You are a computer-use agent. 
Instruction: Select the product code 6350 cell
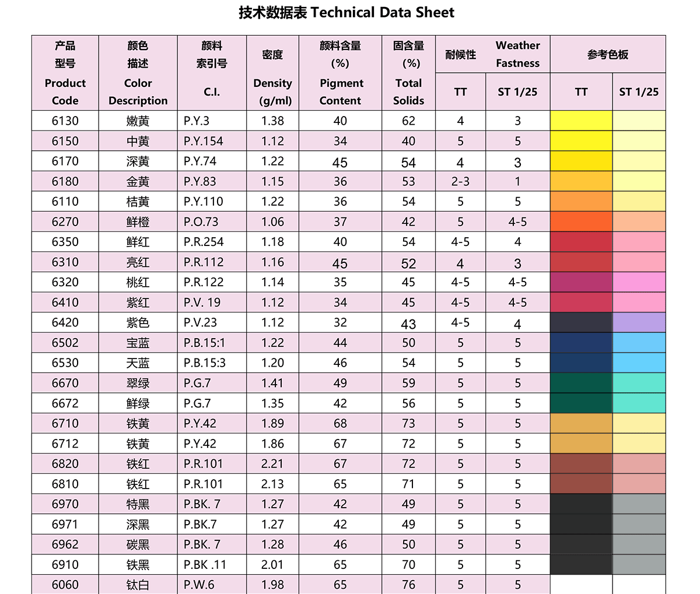click(x=65, y=242)
